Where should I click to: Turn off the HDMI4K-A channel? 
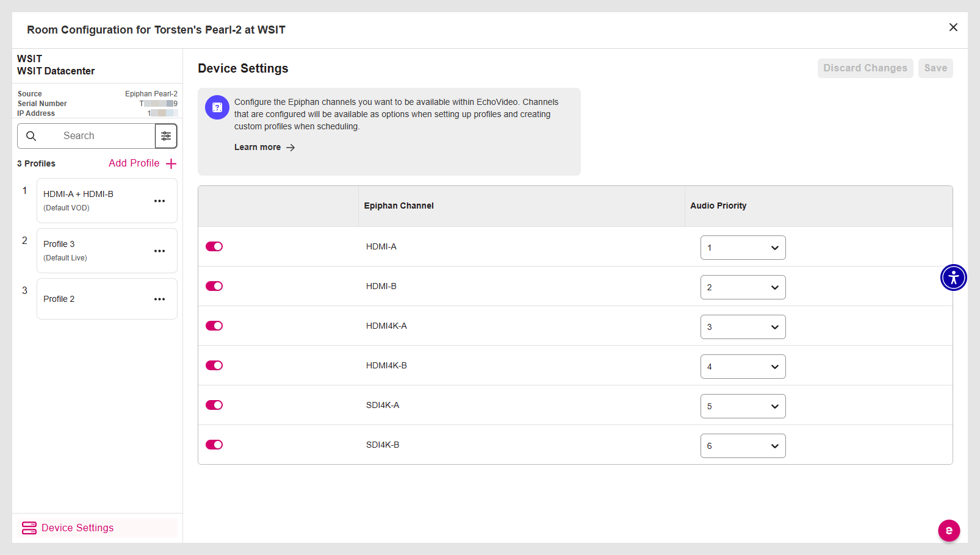214,326
